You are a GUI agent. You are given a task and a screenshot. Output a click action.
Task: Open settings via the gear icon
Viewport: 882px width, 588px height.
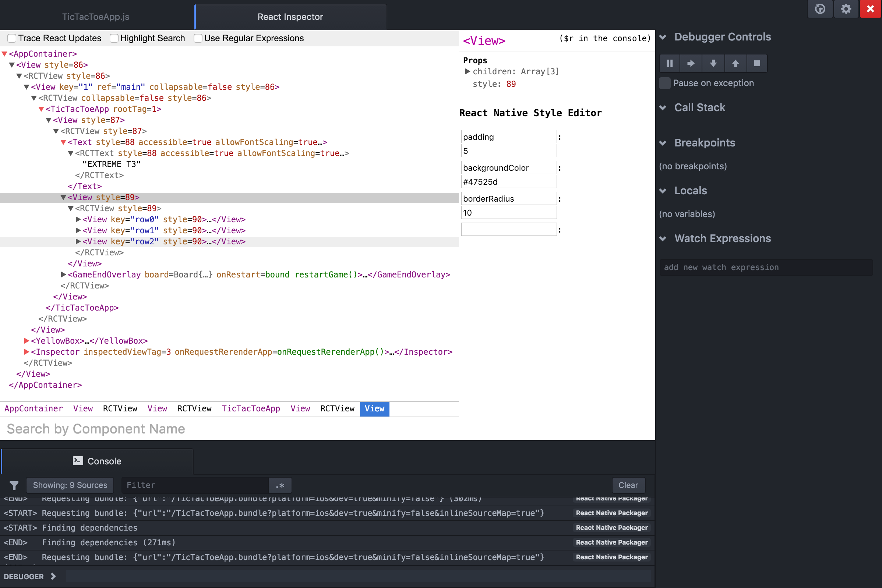pyautogui.click(x=846, y=9)
